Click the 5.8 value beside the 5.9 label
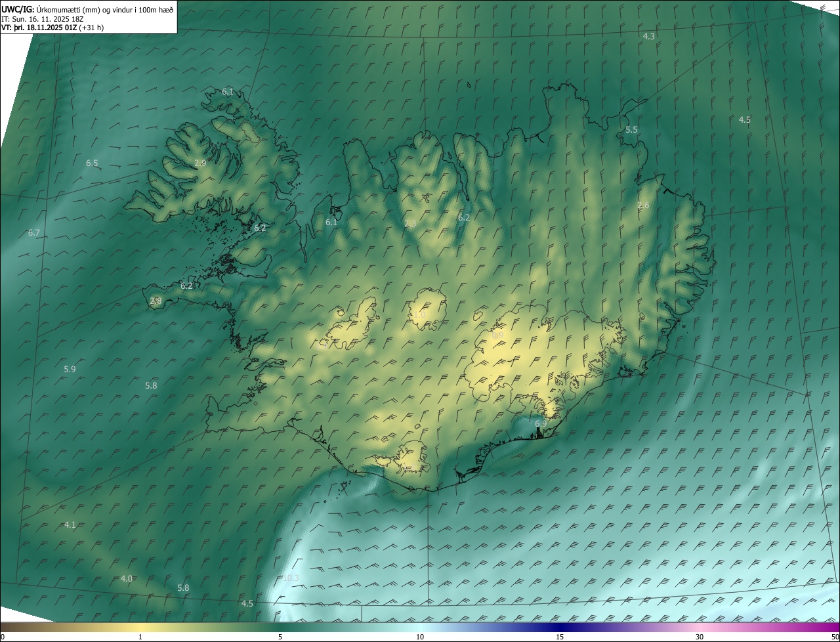The height and width of the screenshot is (642, 840). (x=151, y=386)
